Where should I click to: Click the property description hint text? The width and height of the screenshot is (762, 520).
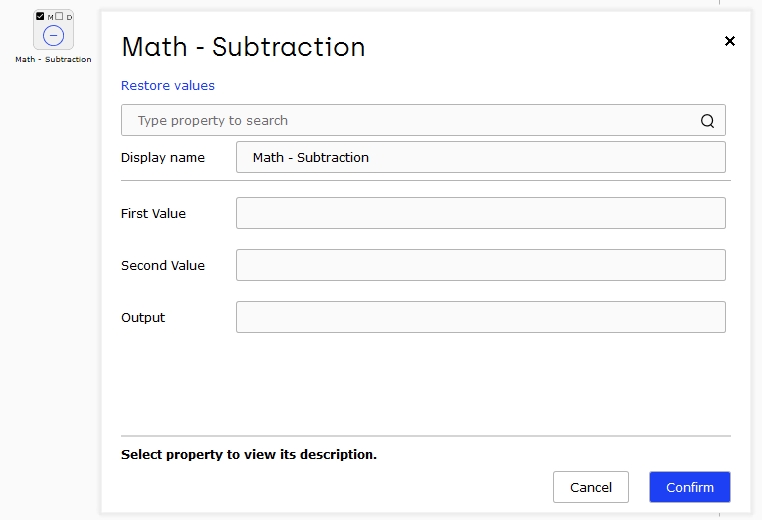click(249, 454)
